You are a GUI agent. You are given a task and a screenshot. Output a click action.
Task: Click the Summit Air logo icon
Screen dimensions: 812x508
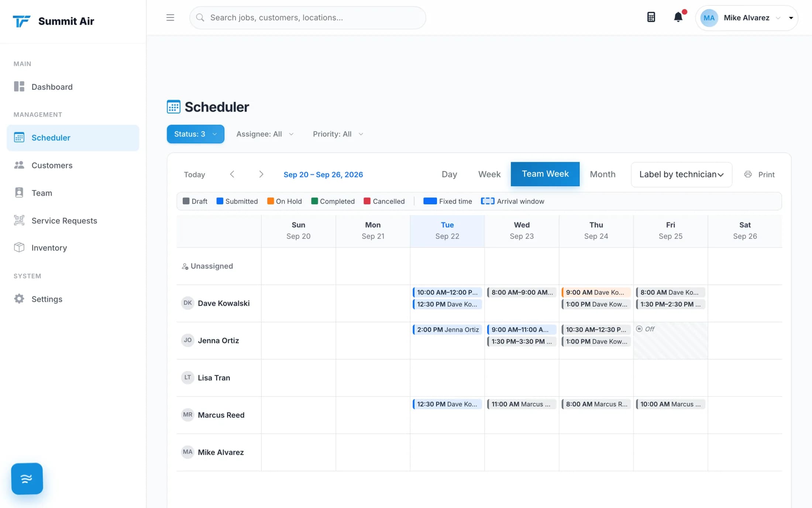pyautogui.click(x=21, y=21)
